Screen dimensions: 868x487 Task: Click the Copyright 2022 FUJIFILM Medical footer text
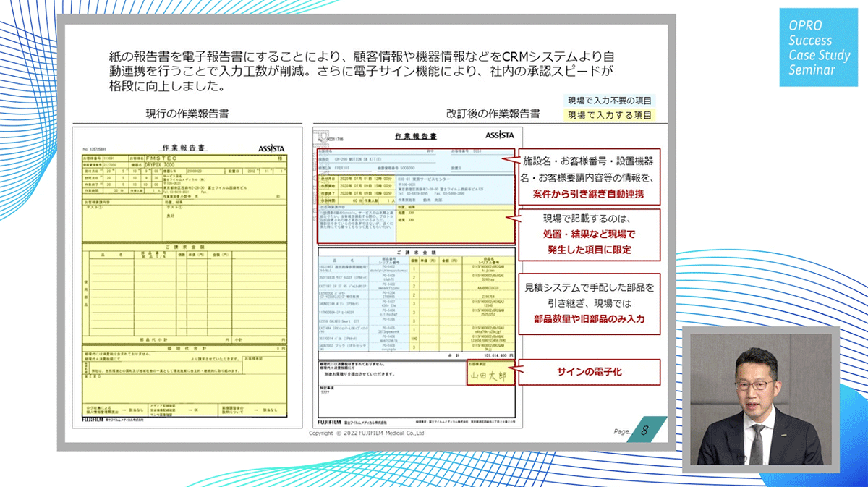(x=366, y=433)
